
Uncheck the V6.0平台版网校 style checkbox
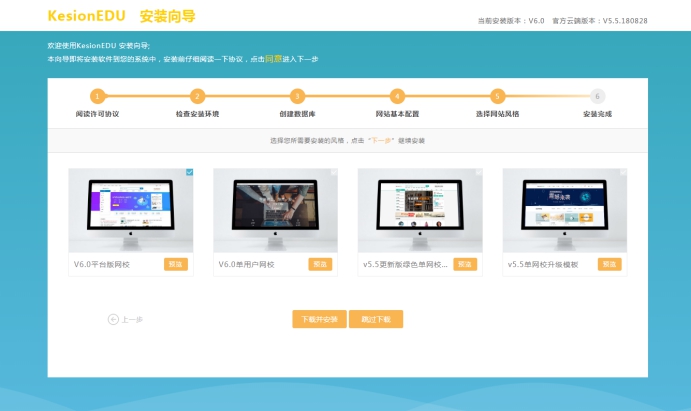[189, 172]
